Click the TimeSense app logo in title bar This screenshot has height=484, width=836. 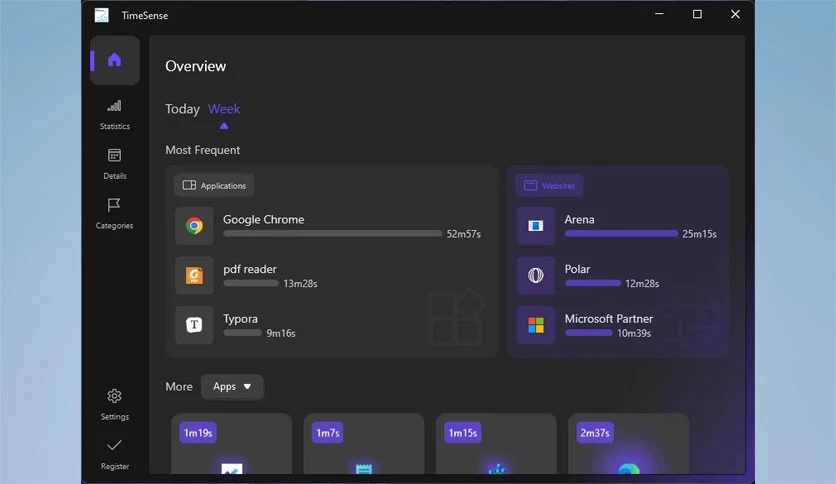(x=102, y=15)
